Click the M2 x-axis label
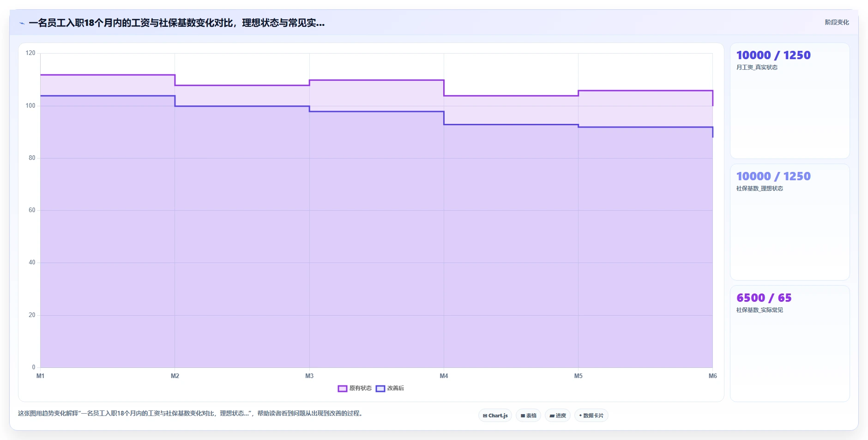This screenshot has width=868, height=440. 175,376
